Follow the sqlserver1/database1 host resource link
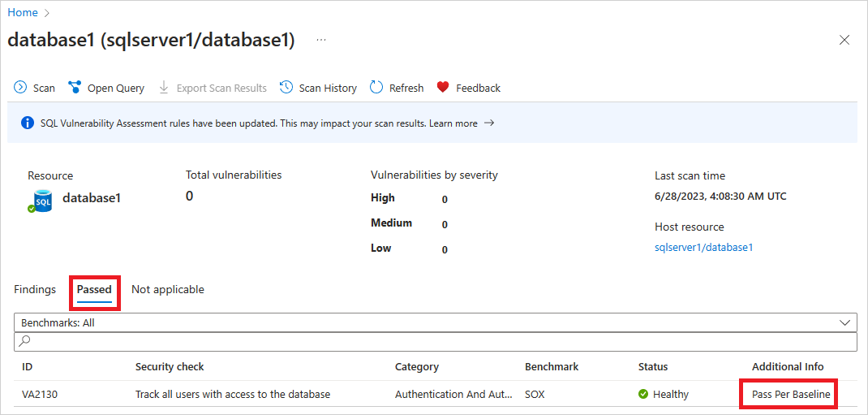868x415 pixels. (703, 248)
